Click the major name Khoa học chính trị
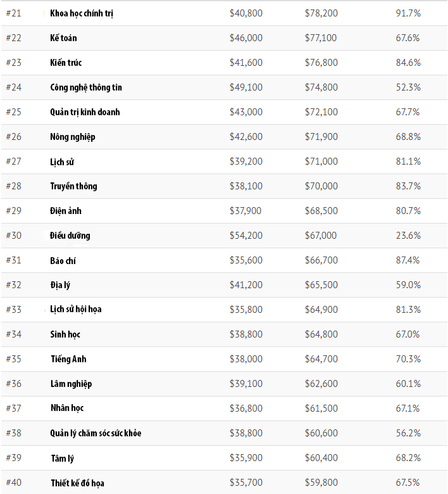Image resolution: width=448 pixels, height=494 pixels. click(x=82, y=13)
